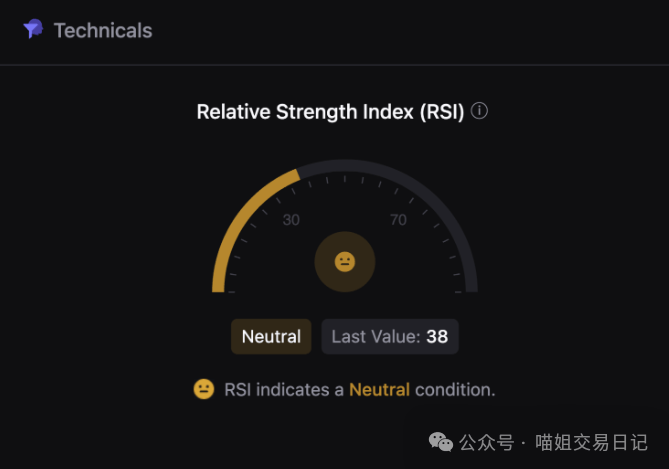Open the RSI info circle icon
The height and width of the screenshot is (469, 669).
pos(479,111)
